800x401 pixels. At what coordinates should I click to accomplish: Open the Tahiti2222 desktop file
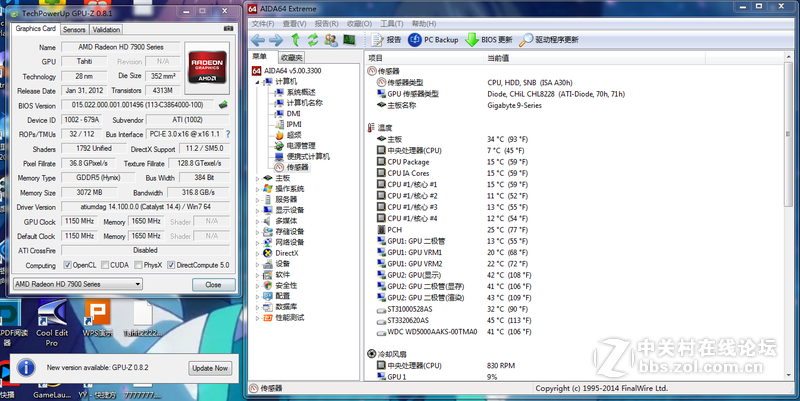(x=142, y=318)
